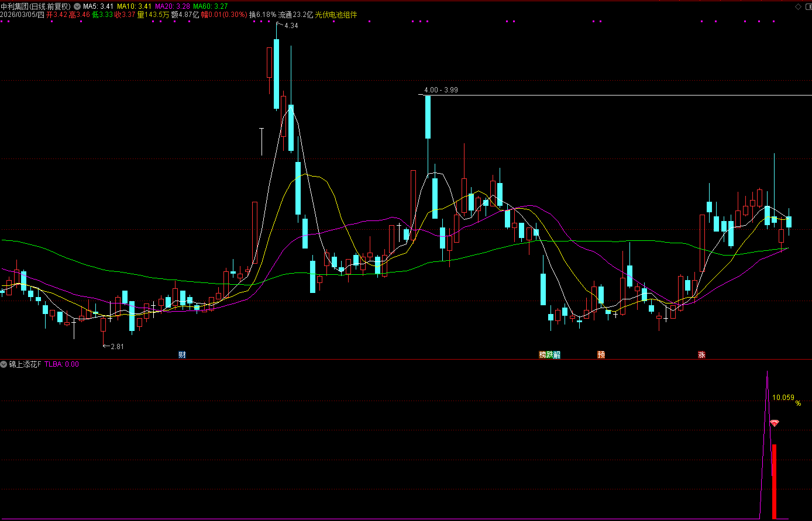Click the green 跌 event marker

[x=549, y=354]
